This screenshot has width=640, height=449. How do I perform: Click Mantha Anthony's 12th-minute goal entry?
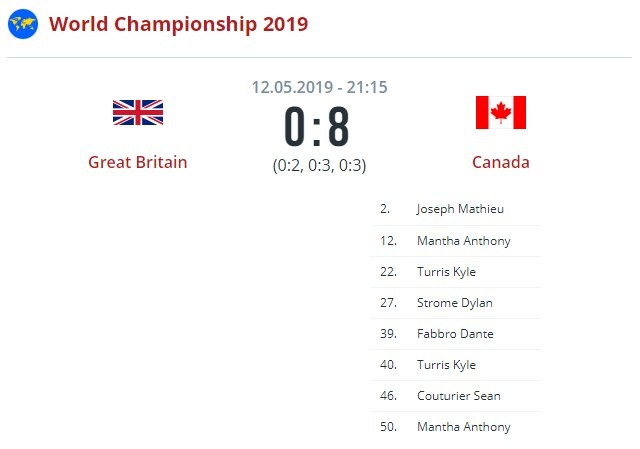tap(463, 241)
